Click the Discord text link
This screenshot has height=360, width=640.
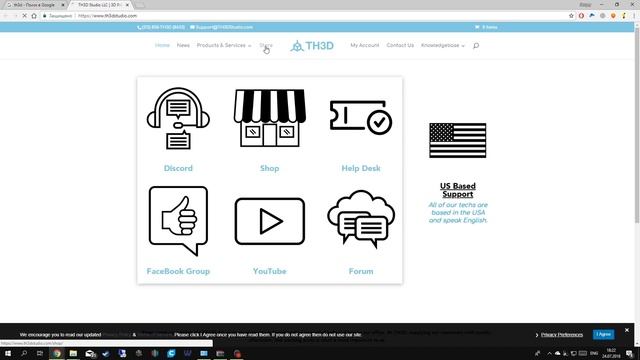tap(178, 168)
